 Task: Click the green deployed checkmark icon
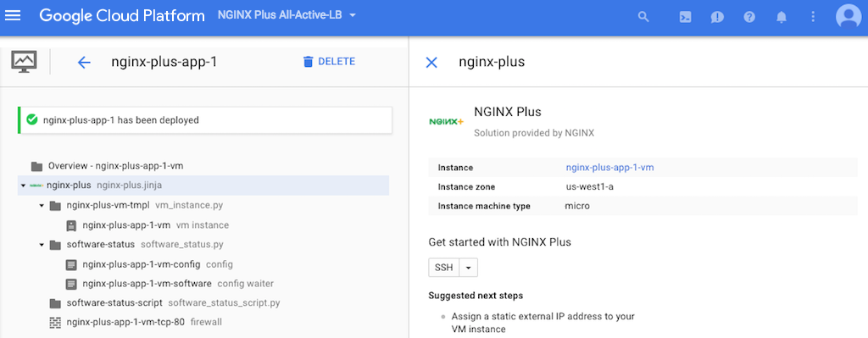(31, 119)
